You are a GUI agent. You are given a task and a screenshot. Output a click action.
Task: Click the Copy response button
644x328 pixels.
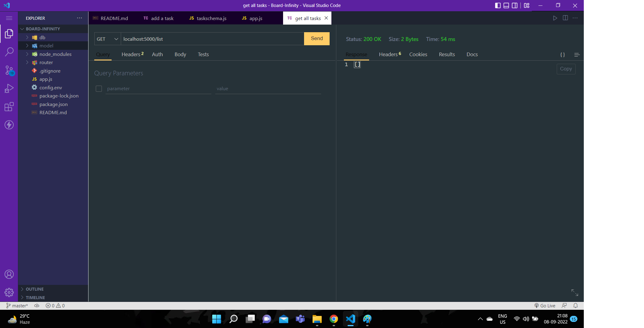566,69
